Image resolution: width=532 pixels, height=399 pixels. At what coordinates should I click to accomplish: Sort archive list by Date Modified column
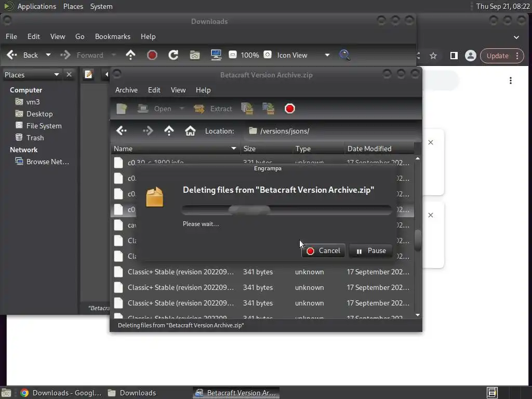coord(379,149)
